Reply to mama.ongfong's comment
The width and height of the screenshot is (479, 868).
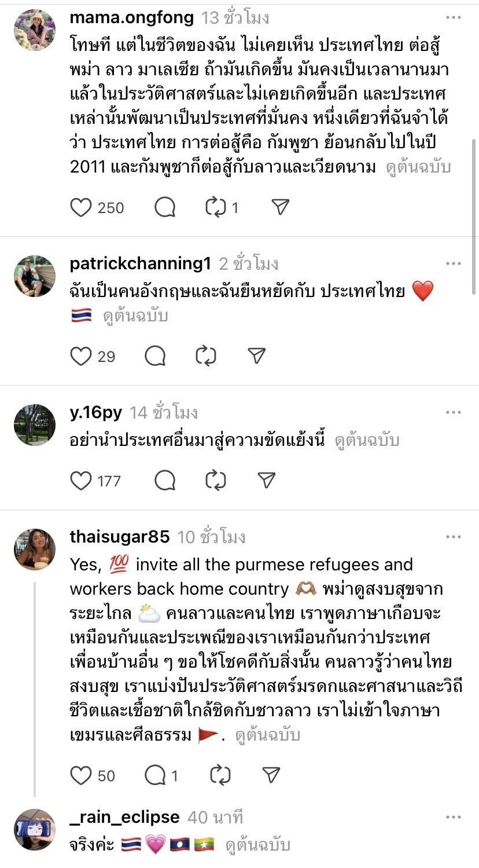click(165, 207)
